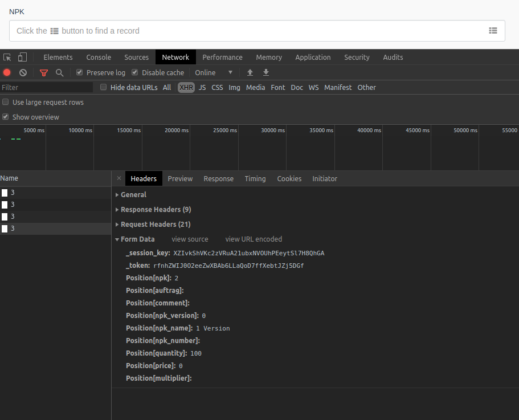The height and width of the screenshot is (420, 519).
Task: Import HAR file via the import icon
Action: pyautogui.click(x=250, y=72)
